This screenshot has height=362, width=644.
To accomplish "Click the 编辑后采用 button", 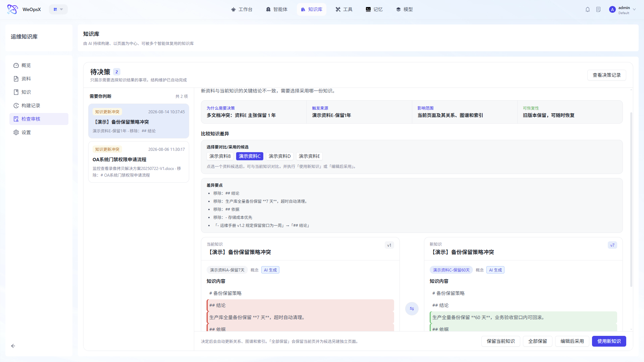I will click(572, 341).
